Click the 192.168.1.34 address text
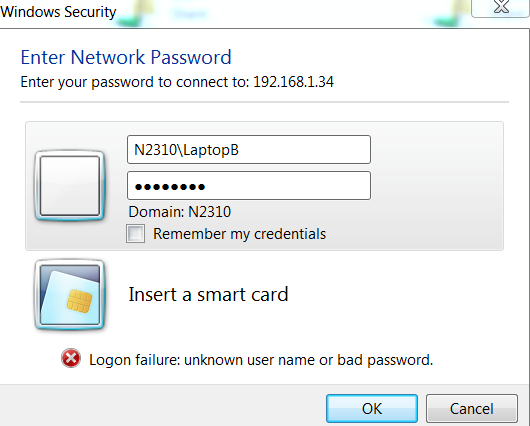 point(293,82)
